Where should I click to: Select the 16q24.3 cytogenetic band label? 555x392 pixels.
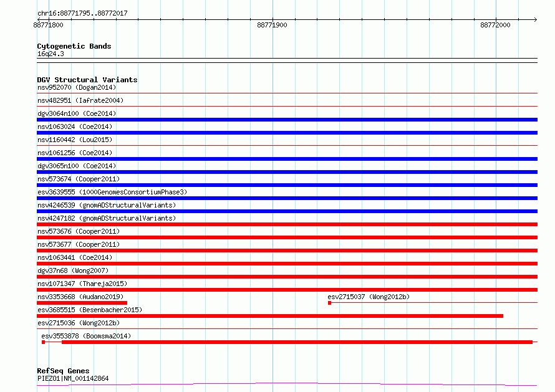tap(51, 54)
